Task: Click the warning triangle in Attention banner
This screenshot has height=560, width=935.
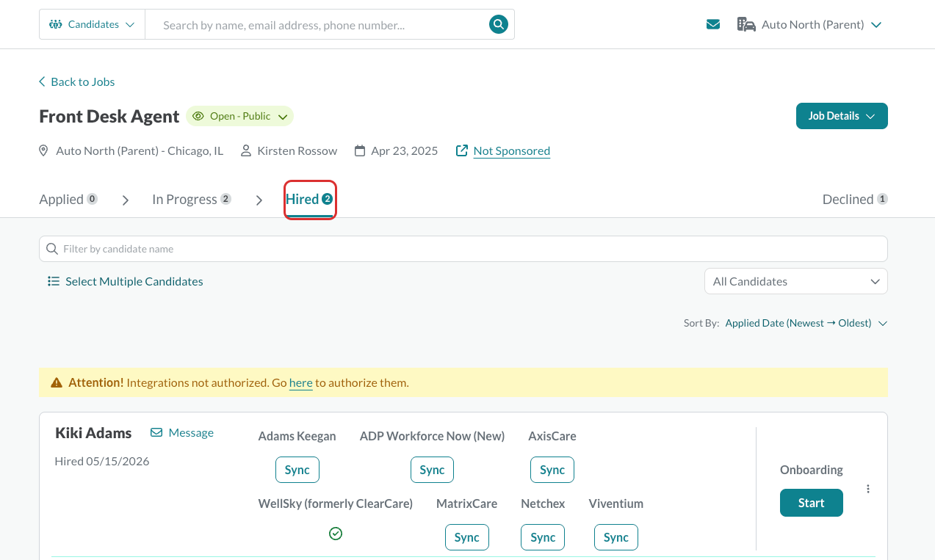Action: (x=57, y=382)
